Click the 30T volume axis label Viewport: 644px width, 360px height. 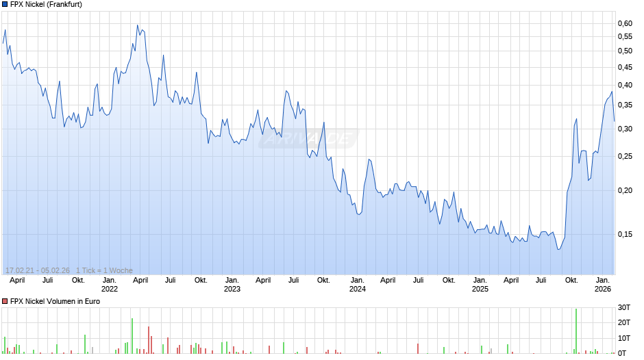(x=624, y=307)
